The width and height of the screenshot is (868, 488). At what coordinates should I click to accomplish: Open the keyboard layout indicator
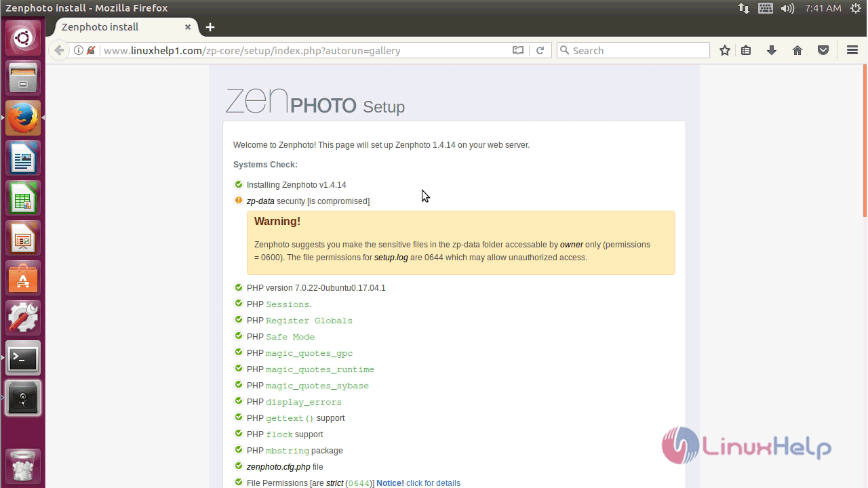tap(766, 8)
